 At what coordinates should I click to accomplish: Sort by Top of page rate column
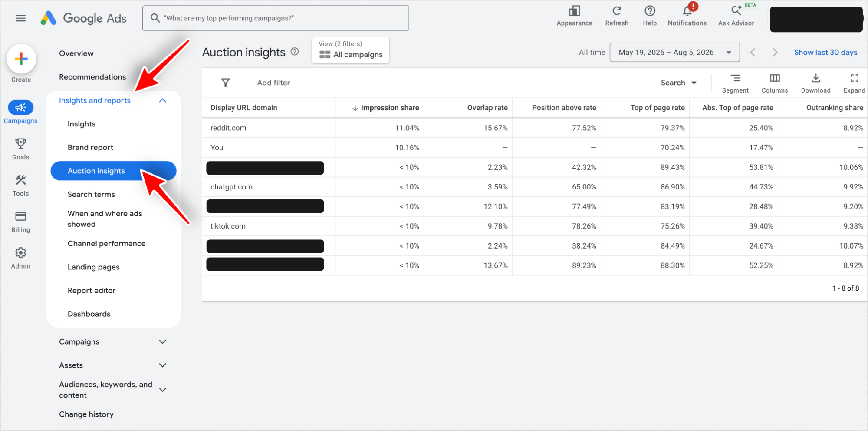click(658, 108)
